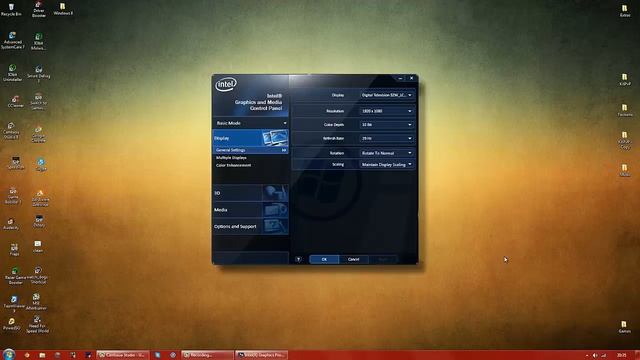Expand the Refresh Rate dropdown
Screen dimensions: 640x360
(x=387, y=138)
